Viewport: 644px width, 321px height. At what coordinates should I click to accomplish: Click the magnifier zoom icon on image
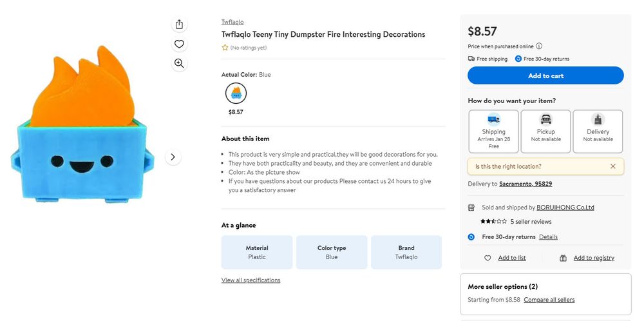coord(179,63)
